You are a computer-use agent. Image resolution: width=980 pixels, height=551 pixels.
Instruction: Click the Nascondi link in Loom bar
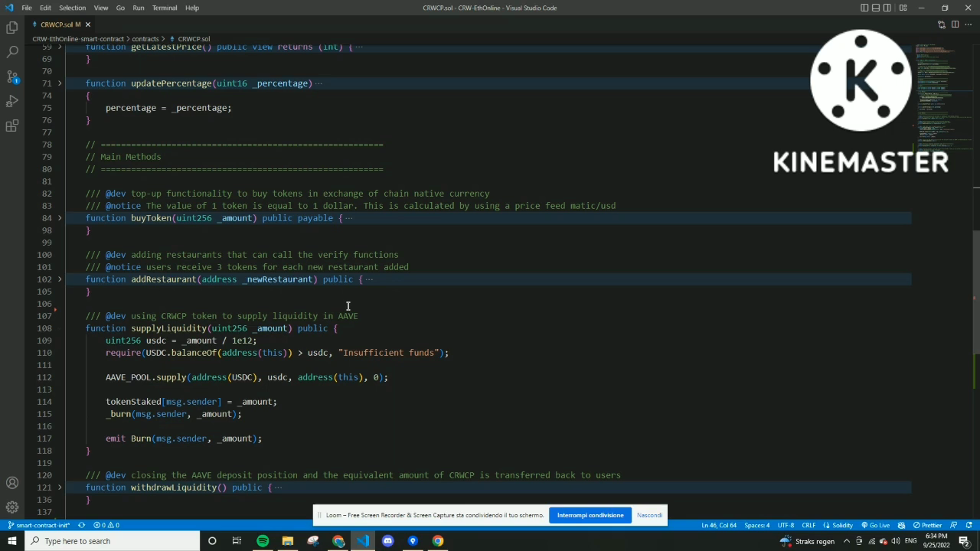tap(649, 515)
